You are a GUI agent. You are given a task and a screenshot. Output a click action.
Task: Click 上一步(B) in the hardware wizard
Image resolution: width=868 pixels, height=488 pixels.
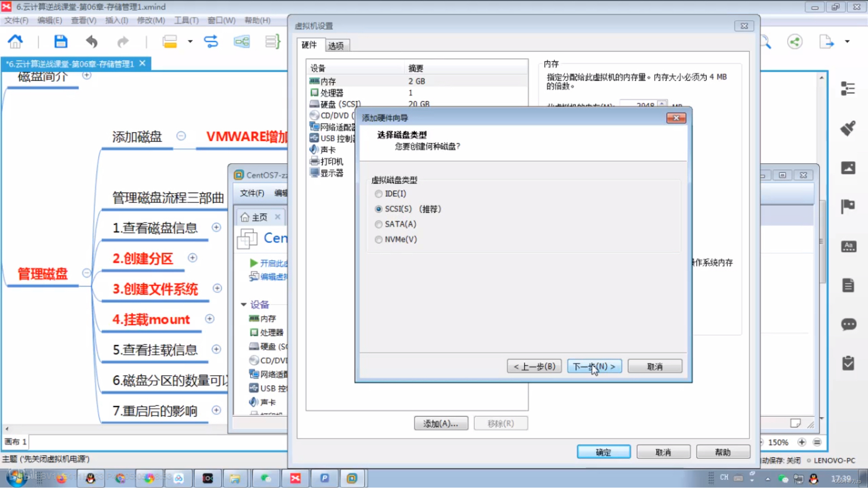534,367
